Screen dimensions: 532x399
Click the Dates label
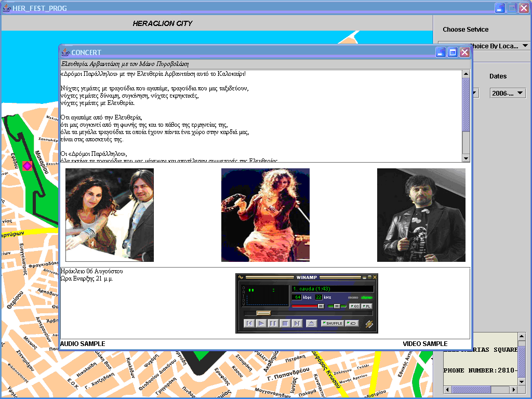[x=498, y=76]
